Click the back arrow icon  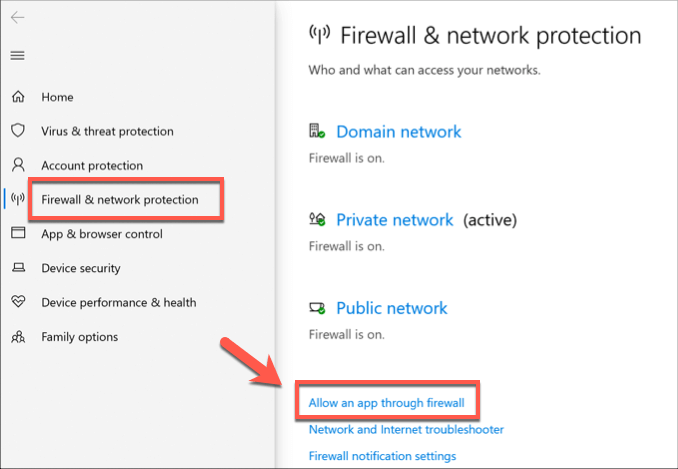point(18,19)
